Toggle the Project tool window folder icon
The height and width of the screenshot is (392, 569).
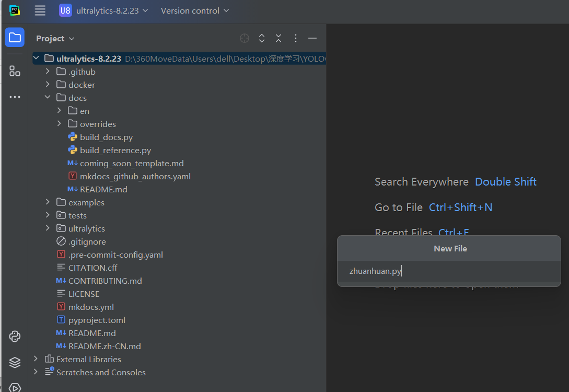tap(15, 37)
